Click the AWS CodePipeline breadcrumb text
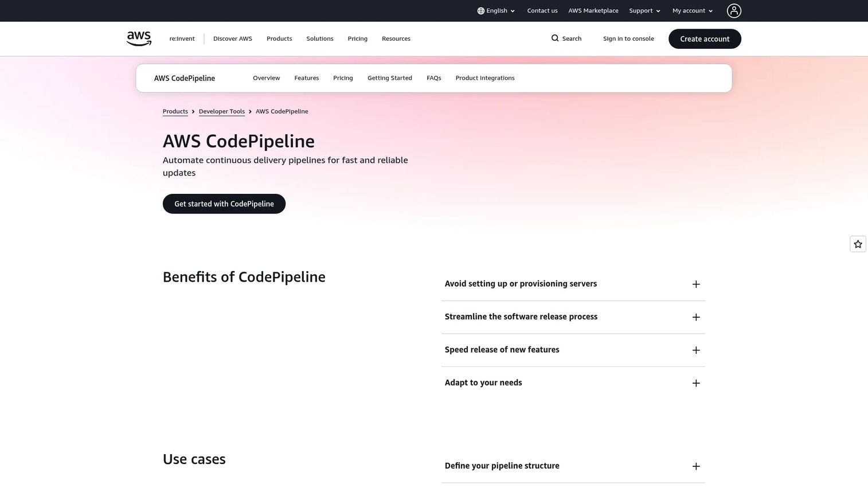Viewport: 868px width, 488px height. point(282,111)
